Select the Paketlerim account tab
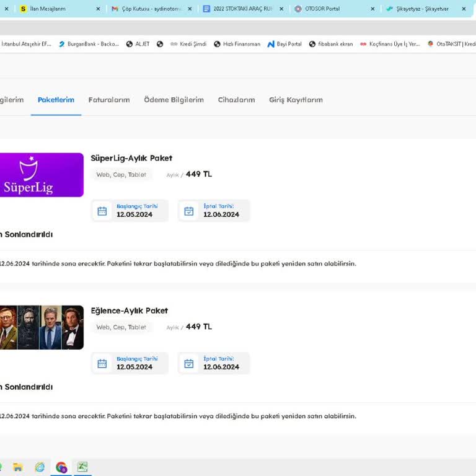This screenshot has height=476, width=476. click(56, 100)
